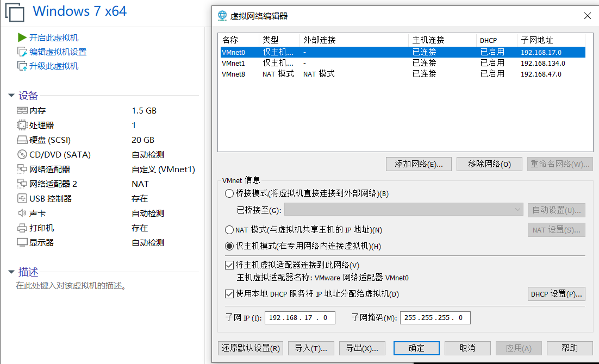Click the edit virtual machine settings icon
Viewport: 599px width, 364px height.
(x=22, y=52)
